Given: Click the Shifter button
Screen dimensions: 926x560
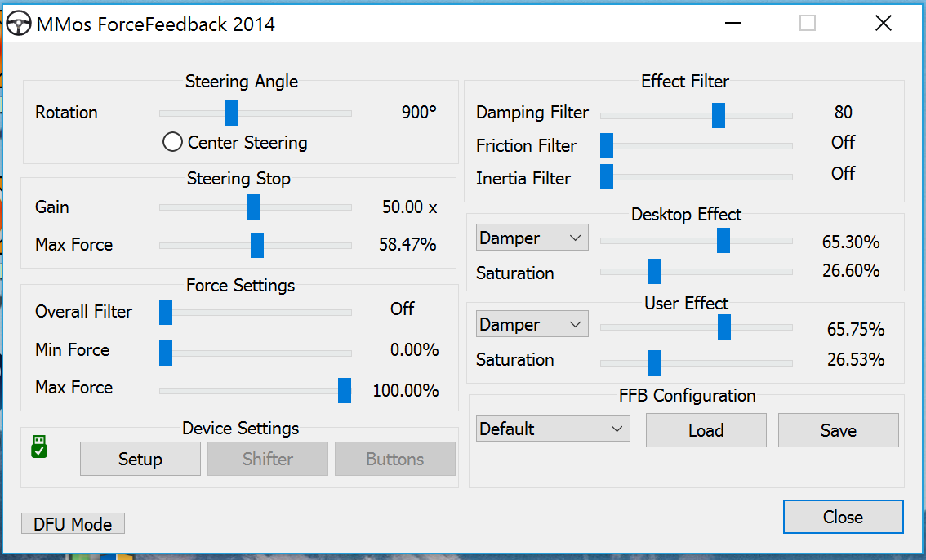Looking at the screenshot, I should point(268,459).
